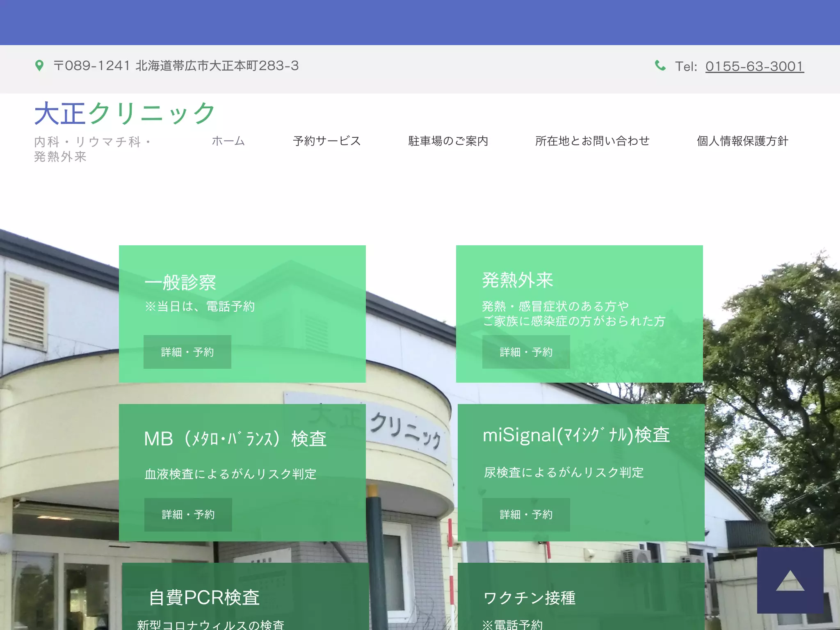
Task: Click the ※当日は、電話予約 note
Action: (x=200, y=306)
